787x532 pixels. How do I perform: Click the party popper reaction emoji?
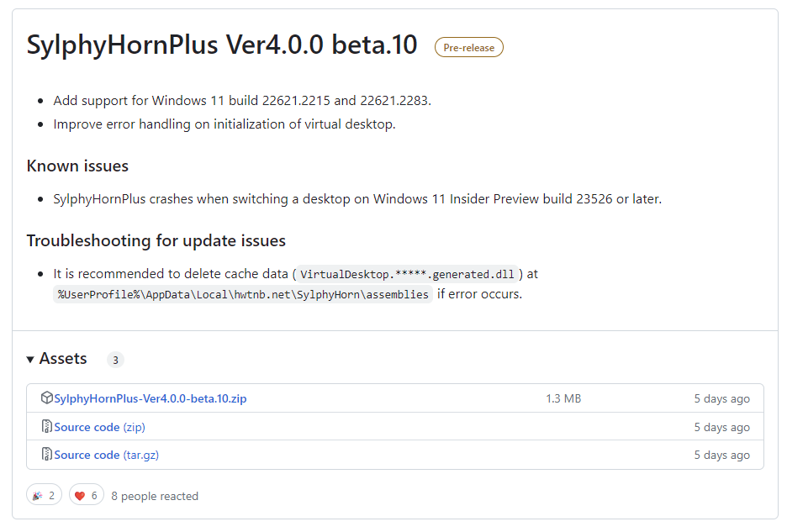click(38, 496)
